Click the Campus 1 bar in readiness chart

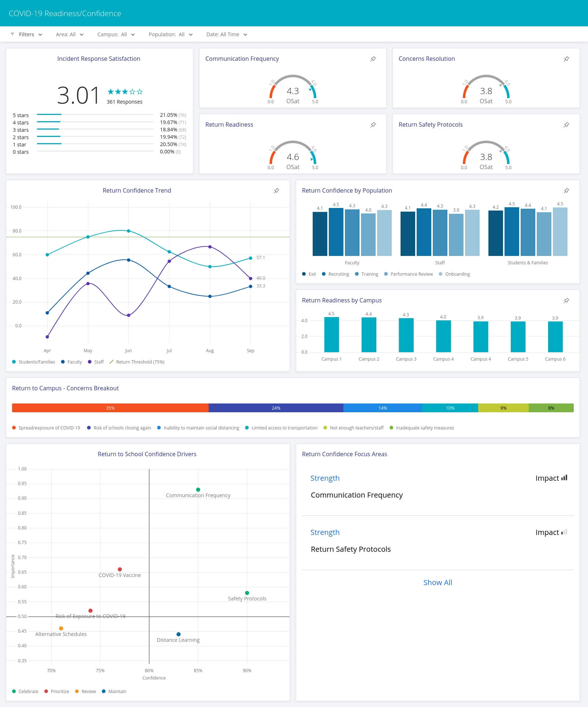tap(331, 335)
